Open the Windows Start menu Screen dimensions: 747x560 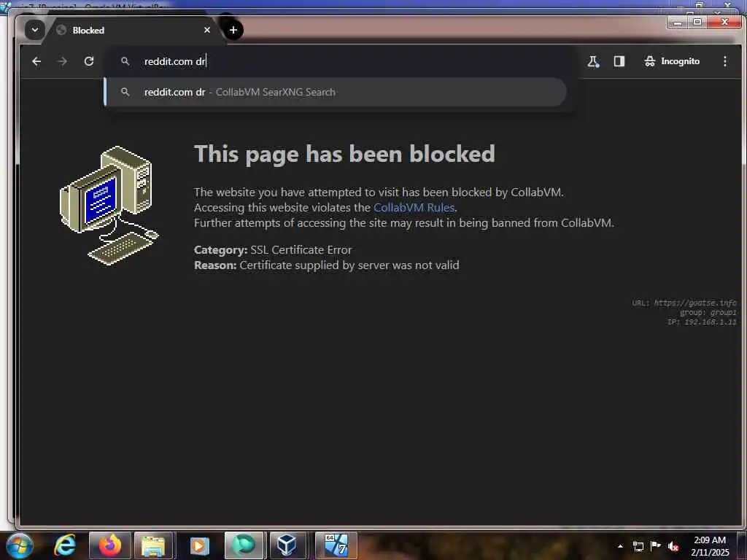(x=19, y=545)
